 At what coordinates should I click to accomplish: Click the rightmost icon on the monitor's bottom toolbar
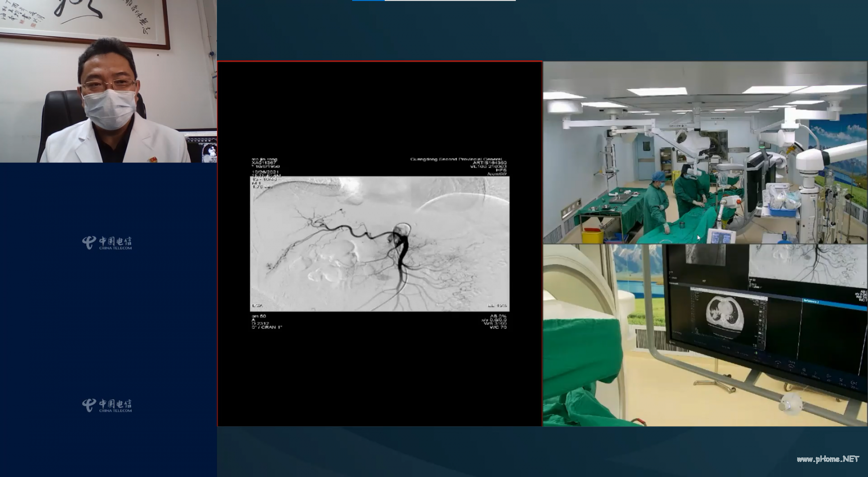tap(854, 384)
